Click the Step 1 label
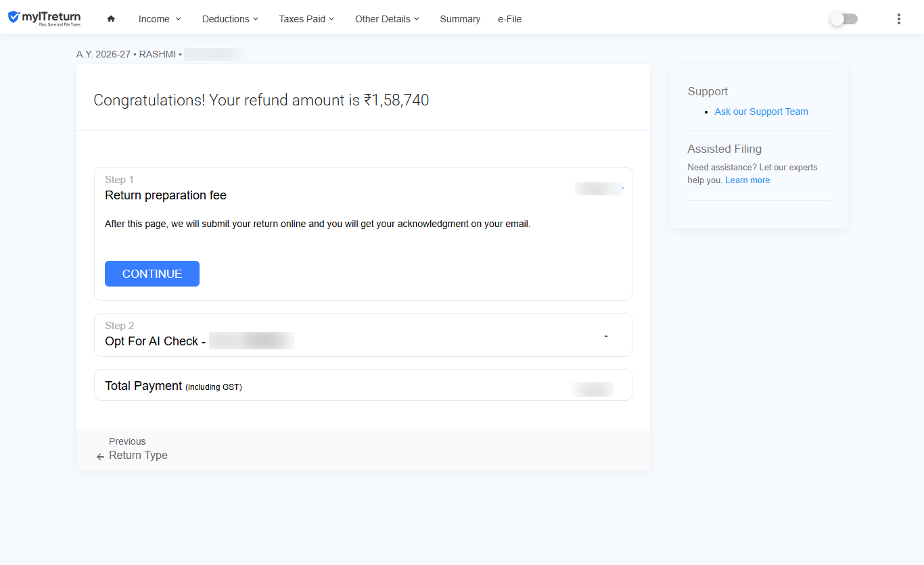Viewport: 924px width, 565px height. pyautogui.click(x=119, y=180)
